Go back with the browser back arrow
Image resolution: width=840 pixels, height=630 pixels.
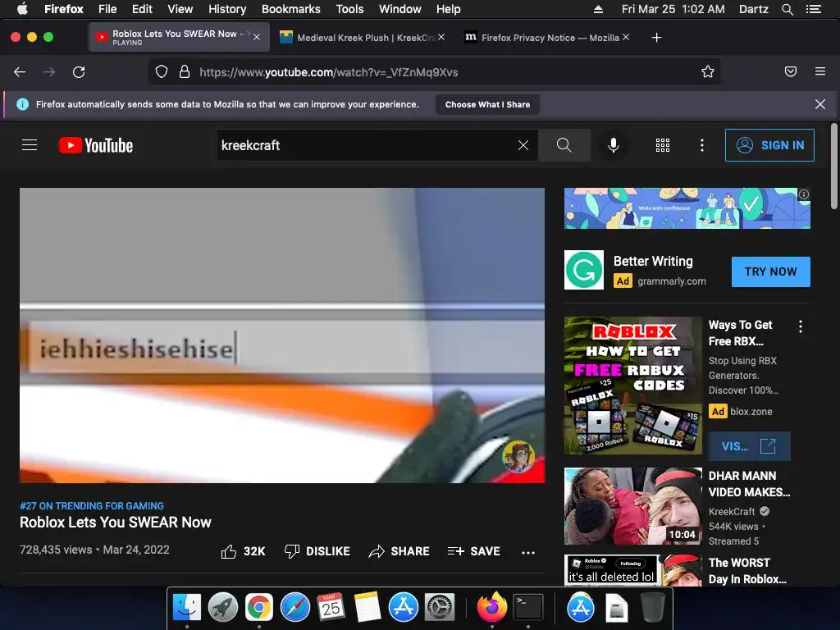click(20, 72)
